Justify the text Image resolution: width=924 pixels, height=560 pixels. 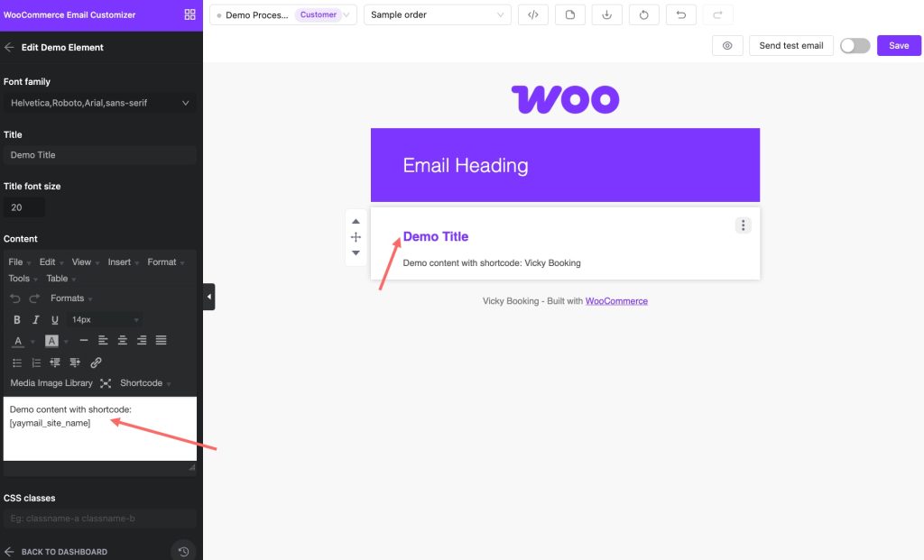point(161,340)
